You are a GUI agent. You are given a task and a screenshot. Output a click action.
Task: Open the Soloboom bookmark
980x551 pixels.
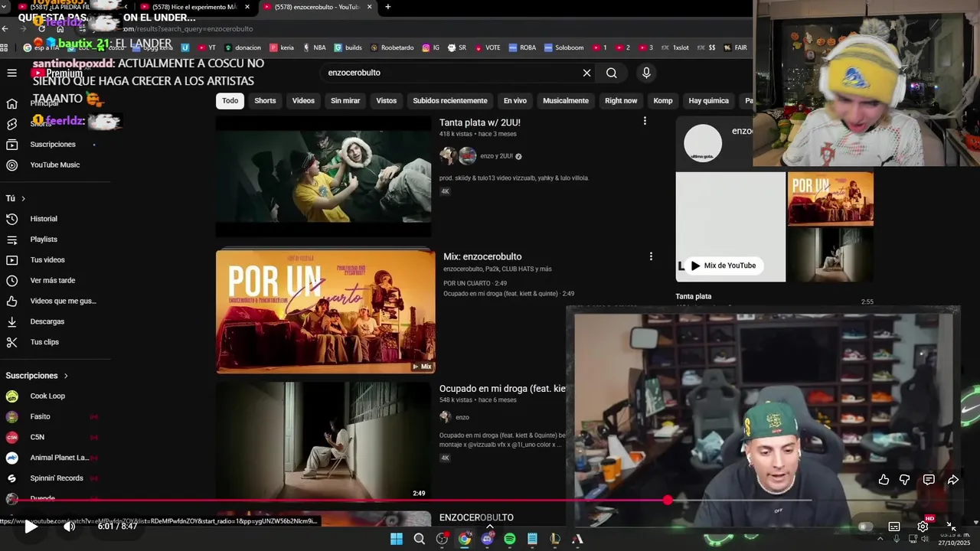point(563,47)
